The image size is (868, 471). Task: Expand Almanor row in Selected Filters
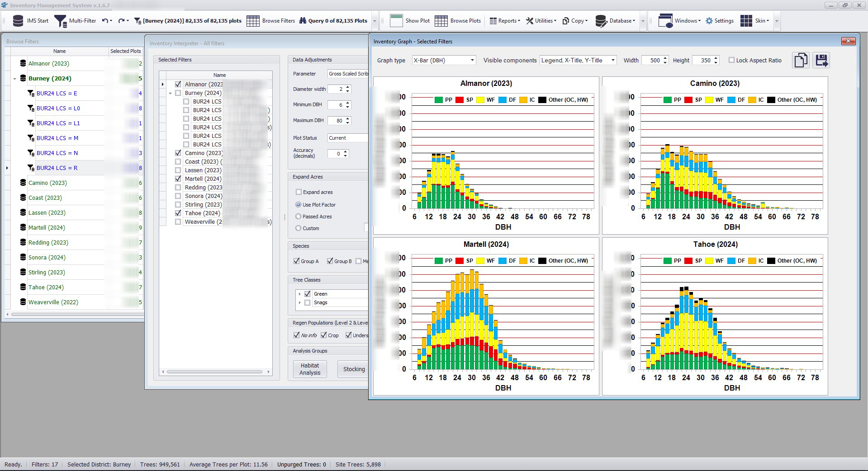click(x=163, y=84)
